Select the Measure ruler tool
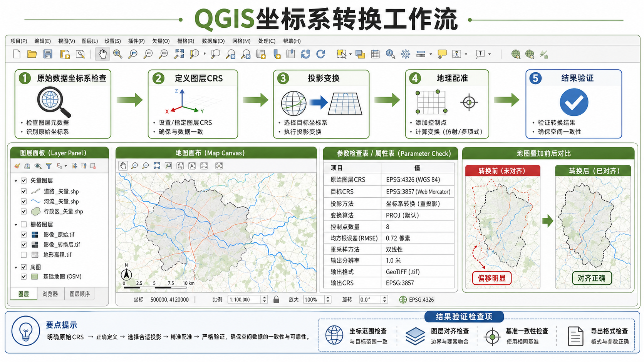 click(421, 54)
